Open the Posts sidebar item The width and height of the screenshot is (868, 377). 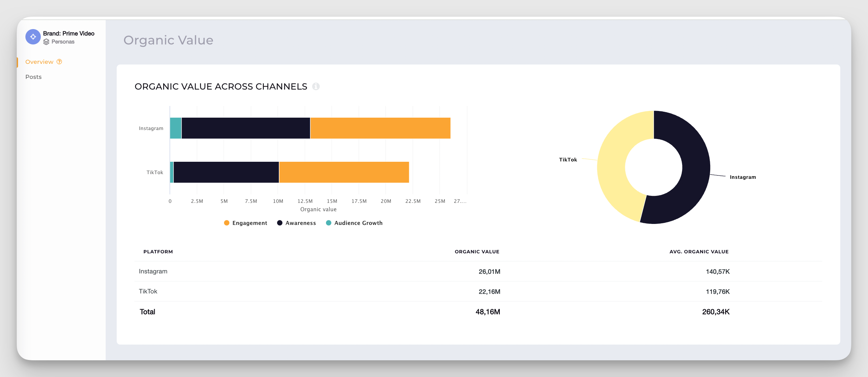pyautogui.click(x=33, y=77)
